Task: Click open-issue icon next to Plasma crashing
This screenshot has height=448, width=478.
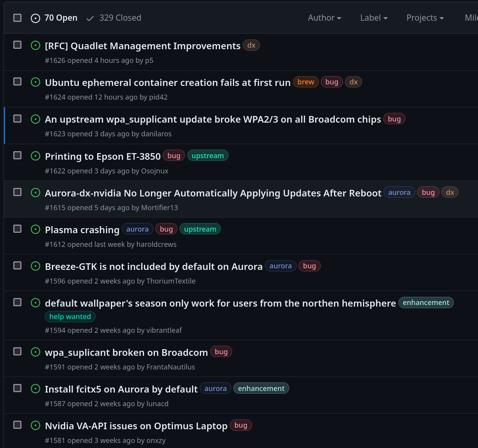Action: tap(36, 229)
